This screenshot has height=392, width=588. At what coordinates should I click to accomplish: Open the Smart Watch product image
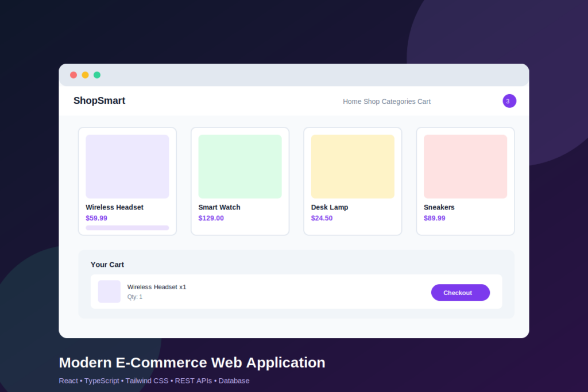240,166
